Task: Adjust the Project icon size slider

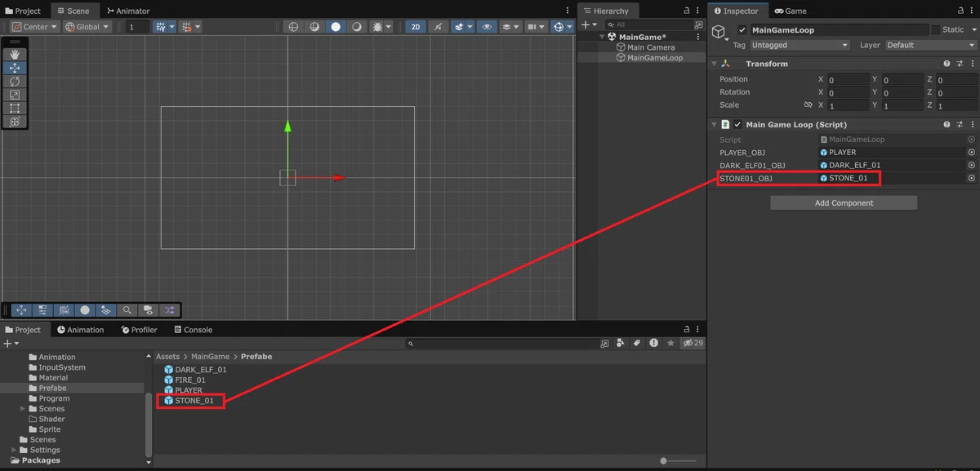Action: (679, 461)
